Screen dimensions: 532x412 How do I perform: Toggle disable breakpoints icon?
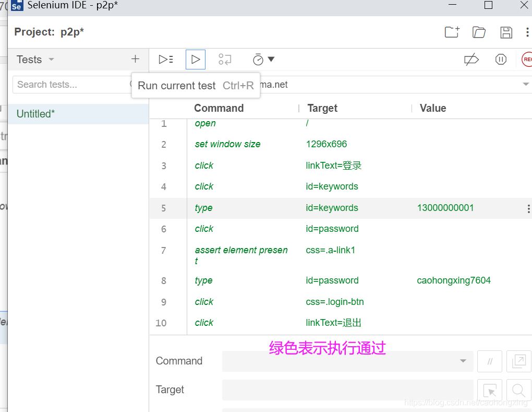tap(471, 60)
